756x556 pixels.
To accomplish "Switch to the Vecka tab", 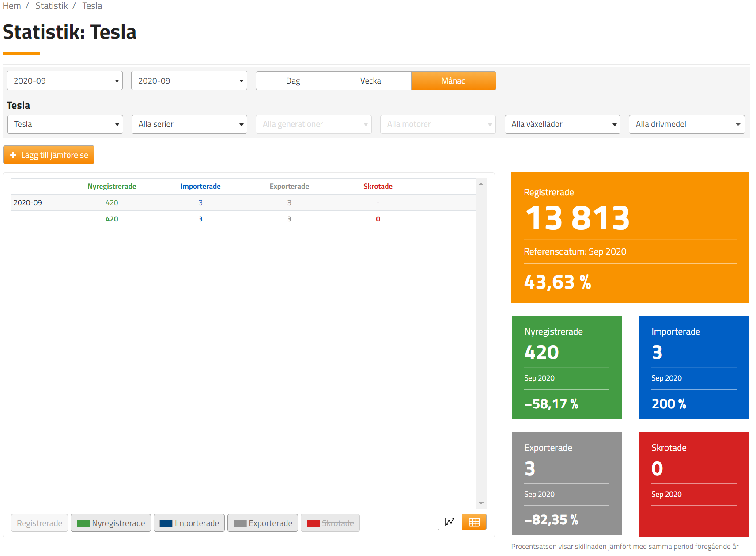I will coord(370,80).
